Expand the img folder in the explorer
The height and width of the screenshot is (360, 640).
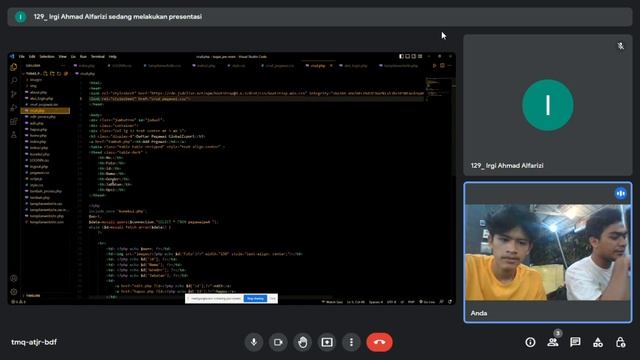[x=33, y=86]
